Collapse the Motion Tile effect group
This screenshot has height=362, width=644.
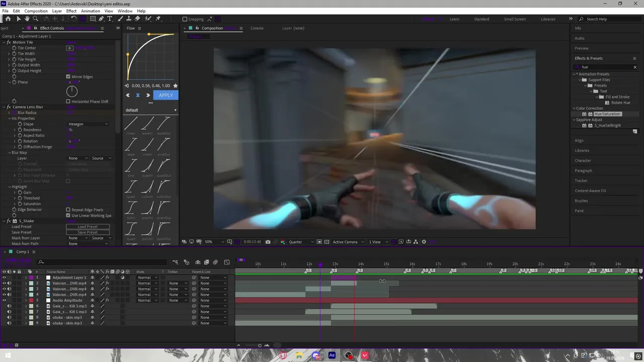click(4, 42)
